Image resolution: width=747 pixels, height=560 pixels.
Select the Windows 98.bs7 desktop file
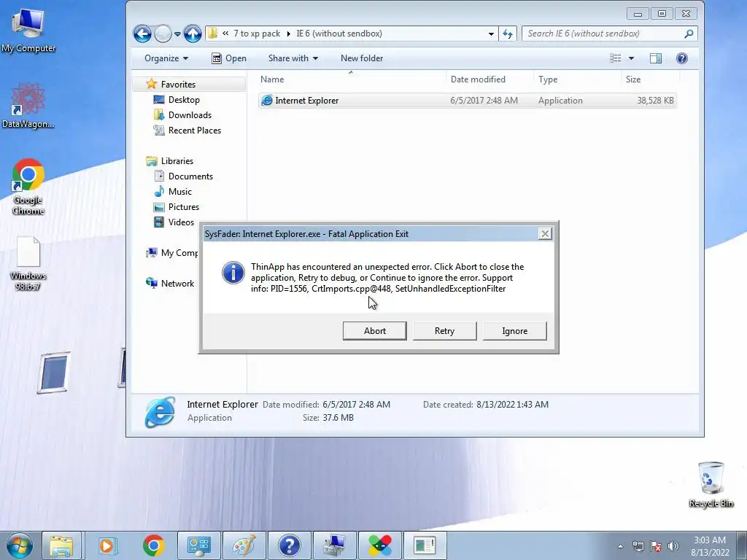click(28, 263)
